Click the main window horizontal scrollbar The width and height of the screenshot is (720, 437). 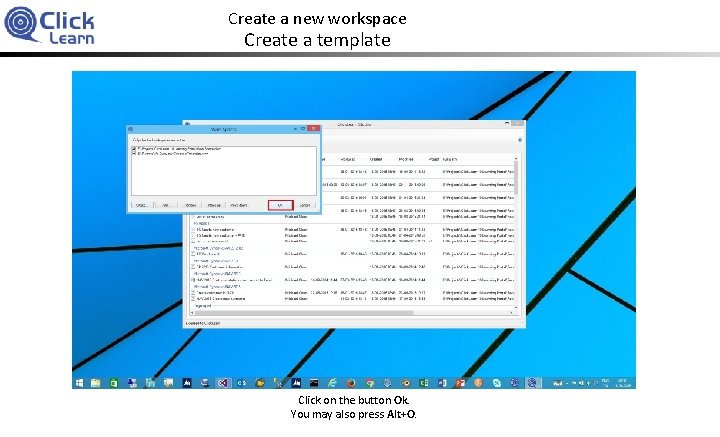click(x=352, y=313)
